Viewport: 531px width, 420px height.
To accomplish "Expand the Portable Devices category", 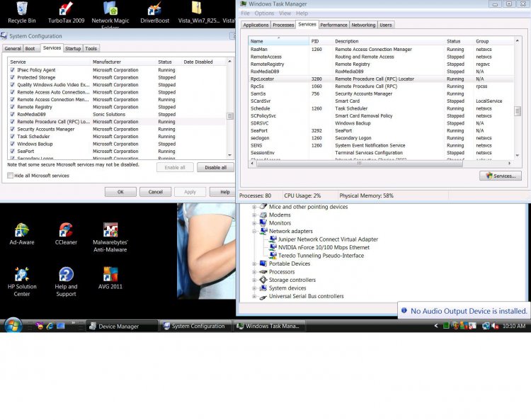I will pos(254,263).
